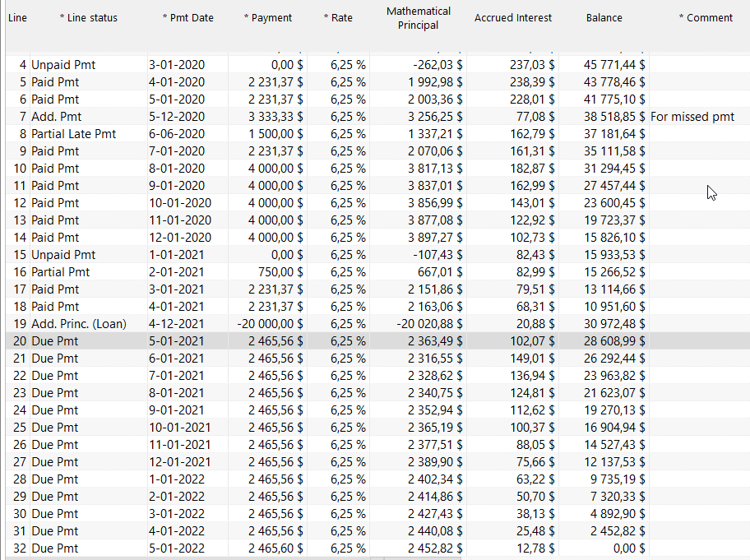Select balance 41 775,10 $ cell
Screen dimensions: 750x560
604,100
